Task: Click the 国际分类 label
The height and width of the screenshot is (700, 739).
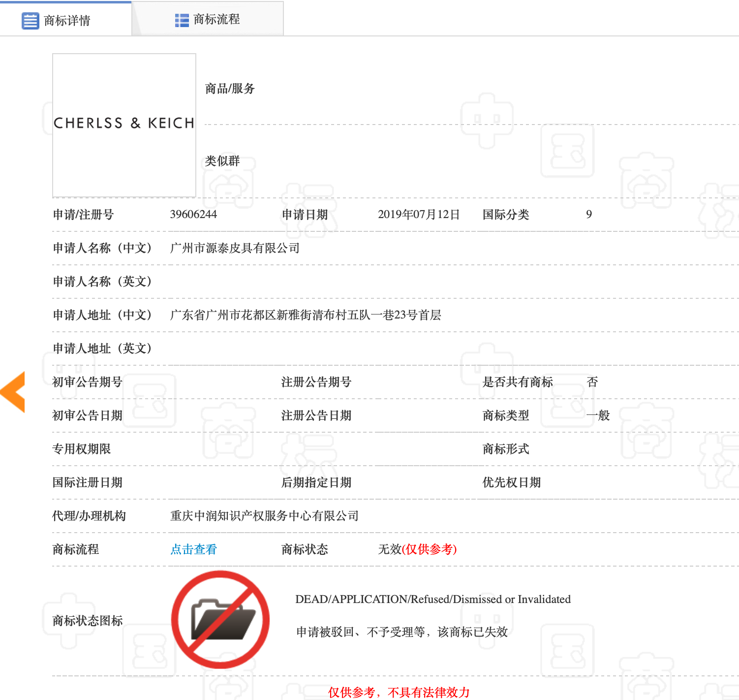Action: (506, 215)
